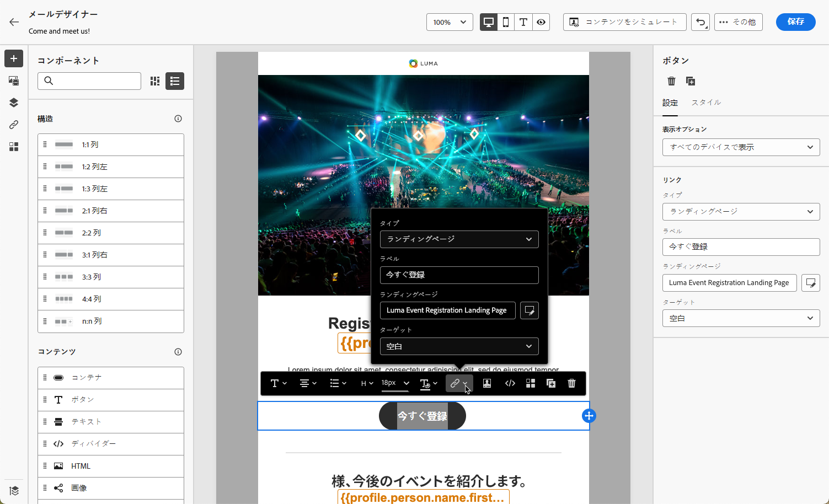Screen dimensions: 829x504
Task: Edit the ラベル field in the link popup
Action: coord(459,275)
